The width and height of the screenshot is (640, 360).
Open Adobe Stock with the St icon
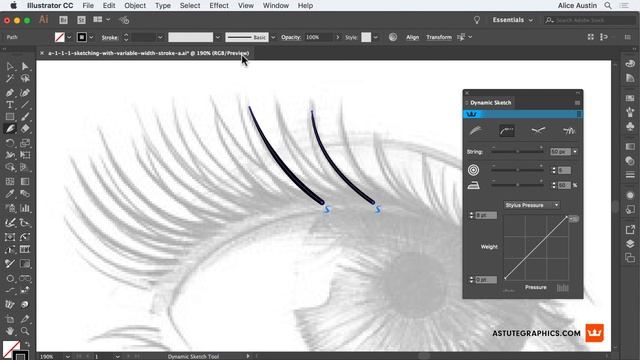[x=81, y=20]
